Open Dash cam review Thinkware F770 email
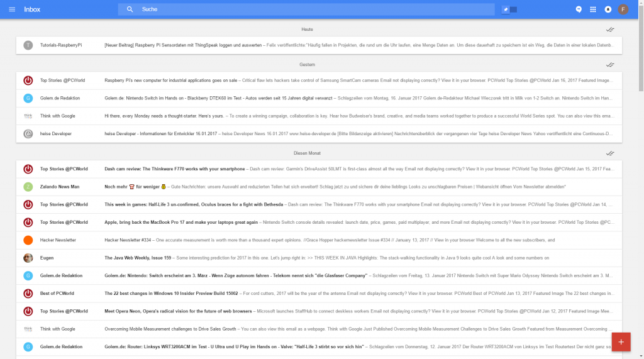Image resolution: width=644 pixels, height=359 pixels. click(319, 169)
